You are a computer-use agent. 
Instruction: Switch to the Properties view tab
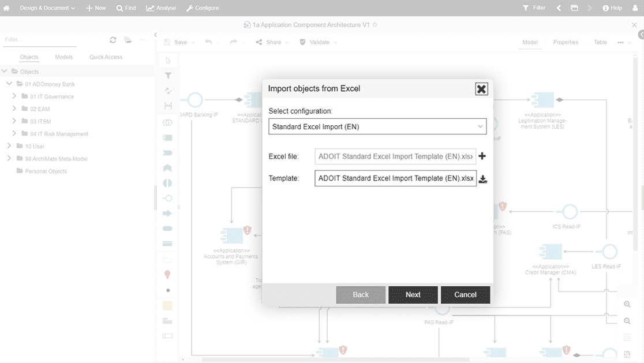click(x=566, y=42)
